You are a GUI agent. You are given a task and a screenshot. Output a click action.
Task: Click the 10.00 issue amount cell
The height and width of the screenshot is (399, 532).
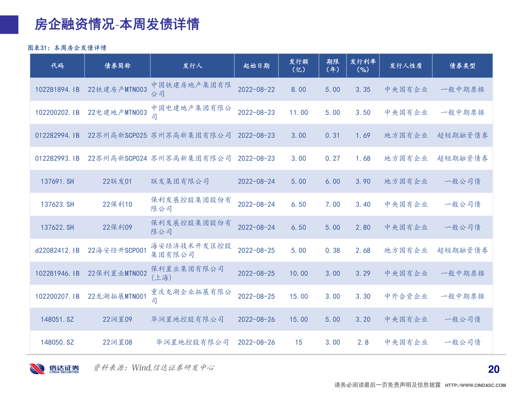click(x=299, y=273)
